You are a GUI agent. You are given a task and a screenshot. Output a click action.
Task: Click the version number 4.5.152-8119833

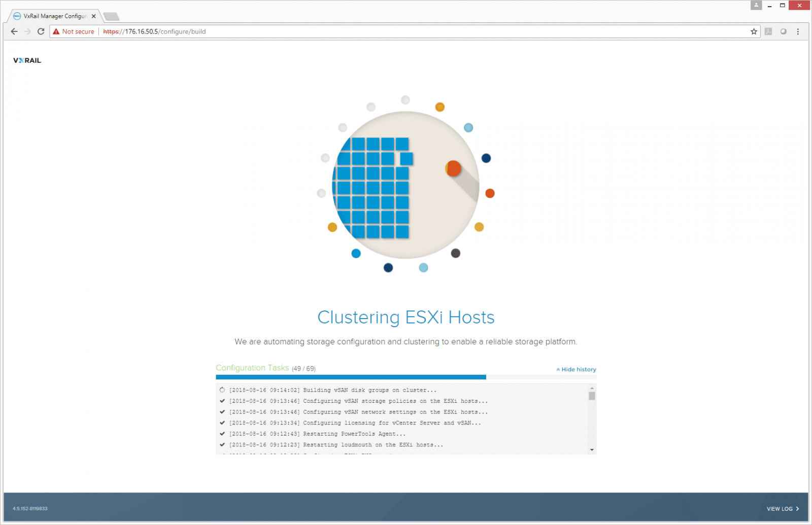pos(30,509)
